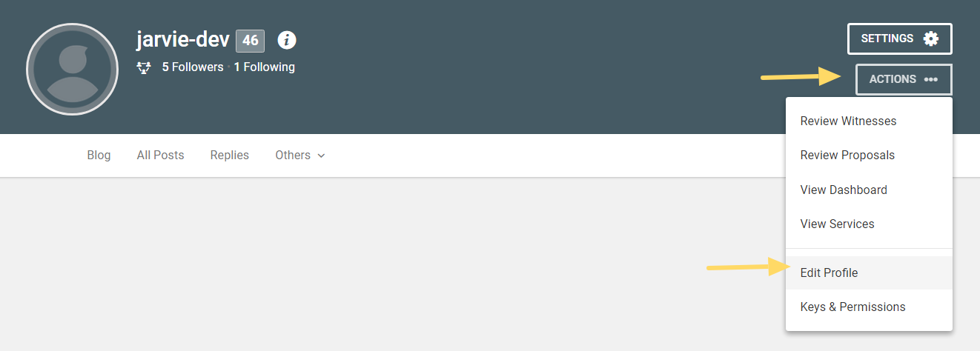
Task: Open the SETTINGS button
Action: [900, 39]
